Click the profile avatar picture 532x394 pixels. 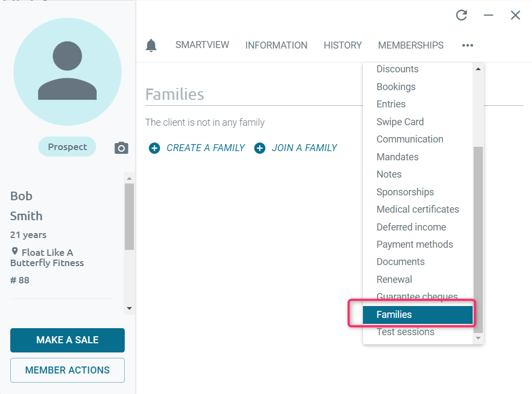point(68,72)
